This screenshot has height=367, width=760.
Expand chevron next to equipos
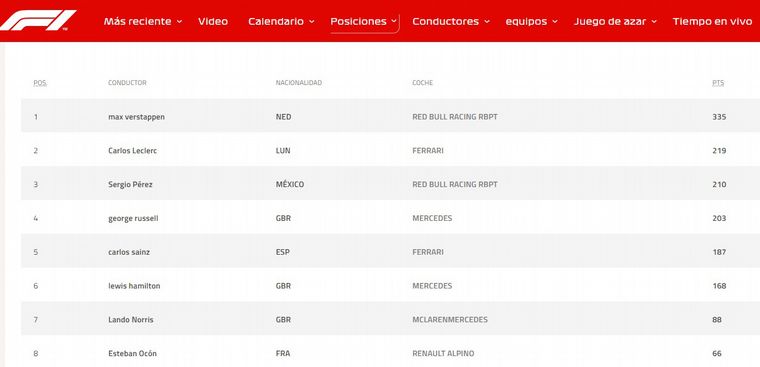[555, 22]
